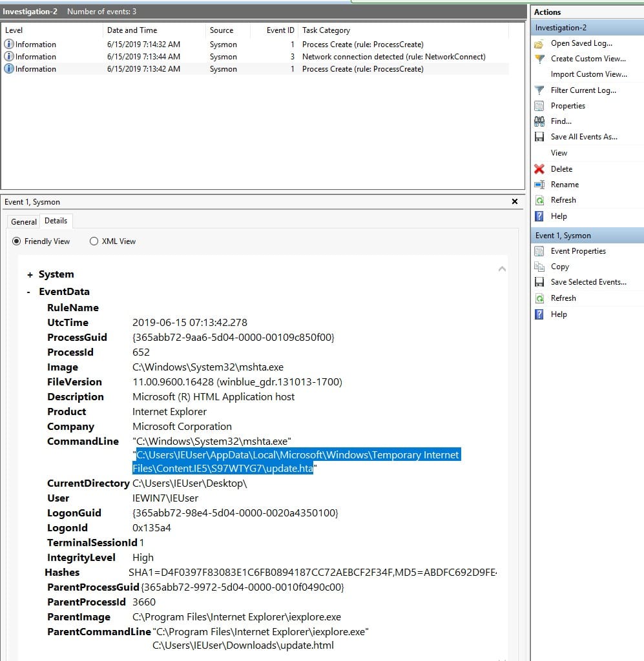The image size is (644, 661).
Task: Click the Save All Events As disk icon
Action: (539, 137)
